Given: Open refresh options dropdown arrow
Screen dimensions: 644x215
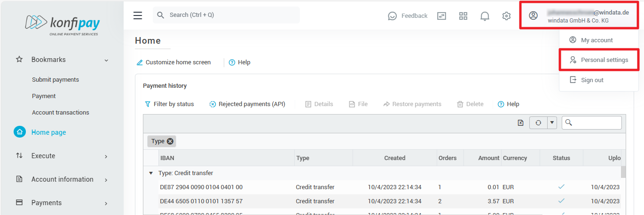Looking at the screenshot, I should click(x=552, y=123).
